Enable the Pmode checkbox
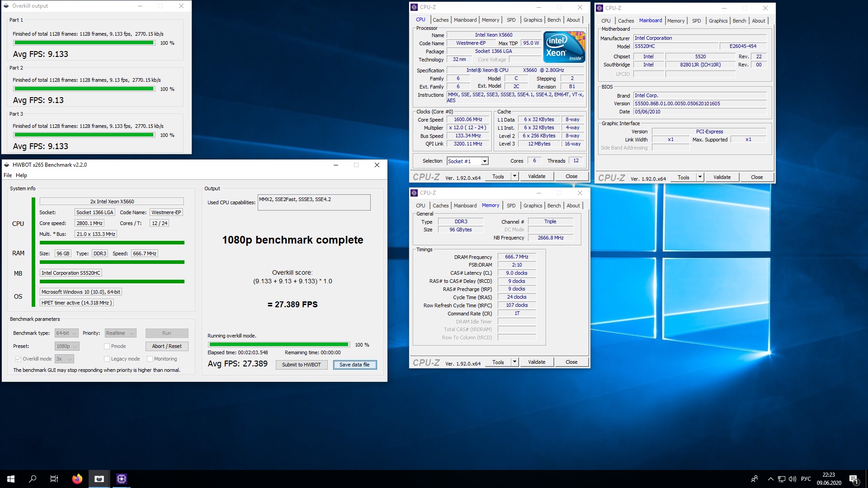This screenshot has width=868, height=488. [x=107, y=347]
